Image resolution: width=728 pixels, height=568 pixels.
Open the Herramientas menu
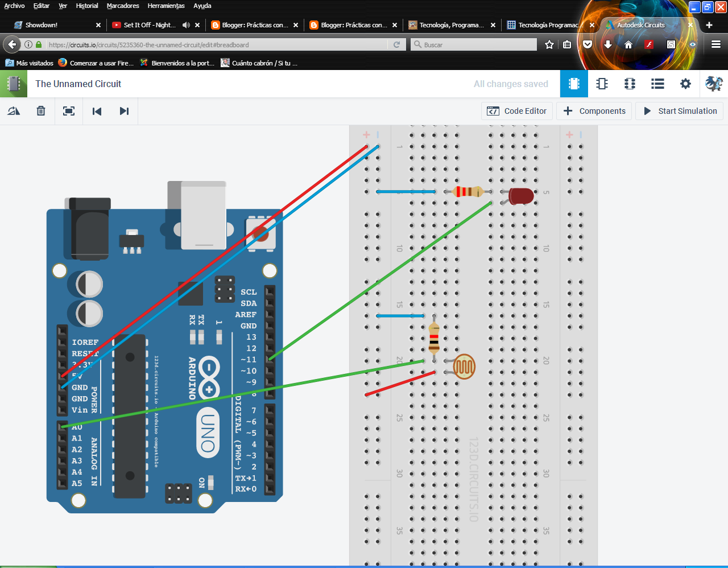pyautogui.click(x=166, y=6)
